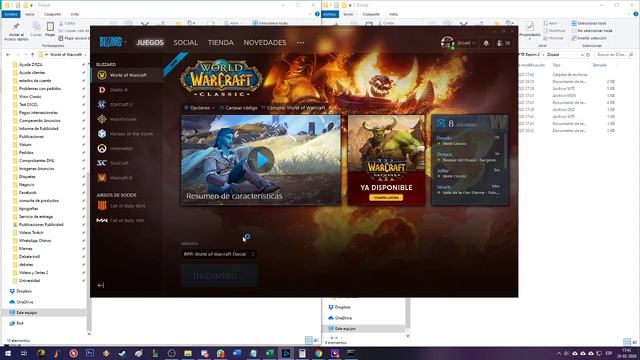Go up one folder in left Explorer
This screenshot has width=640, height=360.
(33, 54)
